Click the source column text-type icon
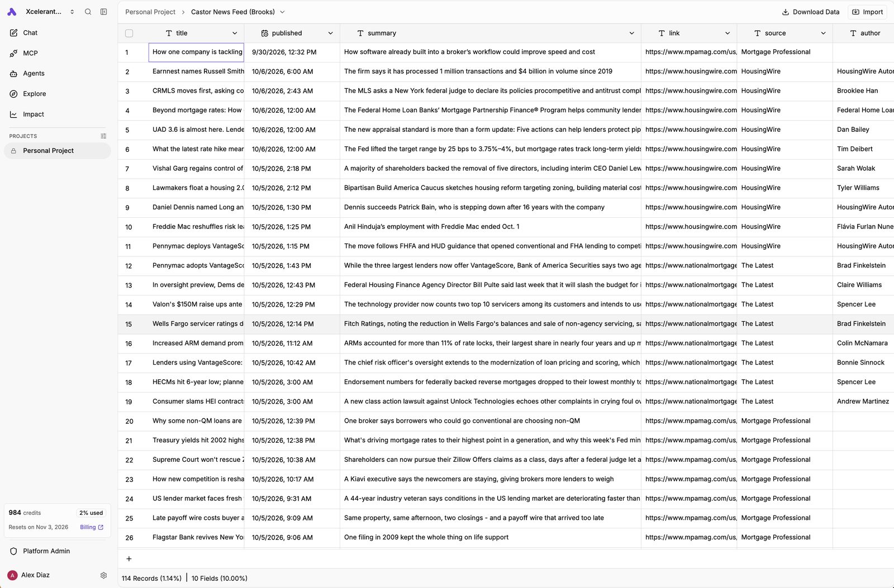The width and height of the screenshot is (894, 588). [758, 34]
